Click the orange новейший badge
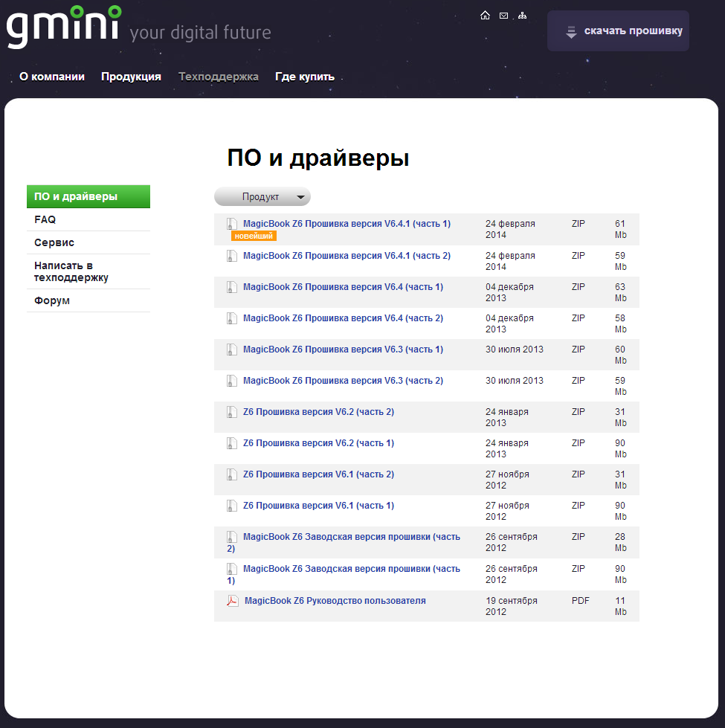 pyautogui.click(x=254, y=236)
